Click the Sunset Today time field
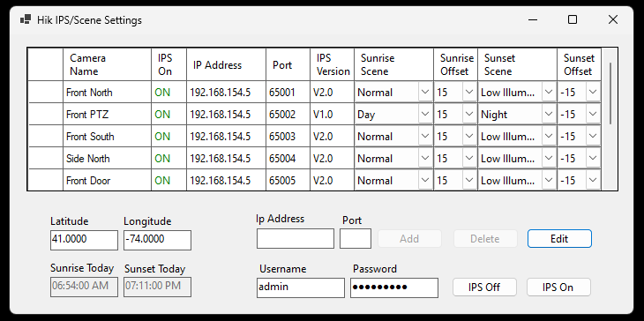This screenshot has width=644, height=321. pos(157,287)
